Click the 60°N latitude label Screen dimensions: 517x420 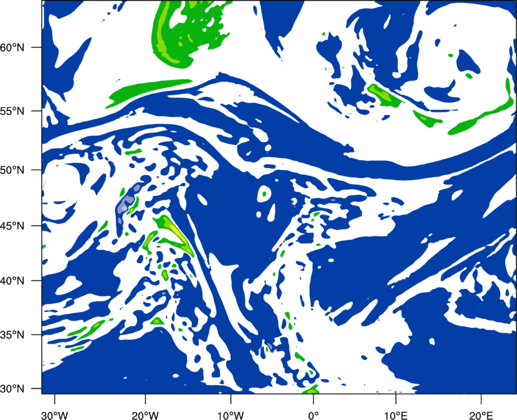coord(12,47)
